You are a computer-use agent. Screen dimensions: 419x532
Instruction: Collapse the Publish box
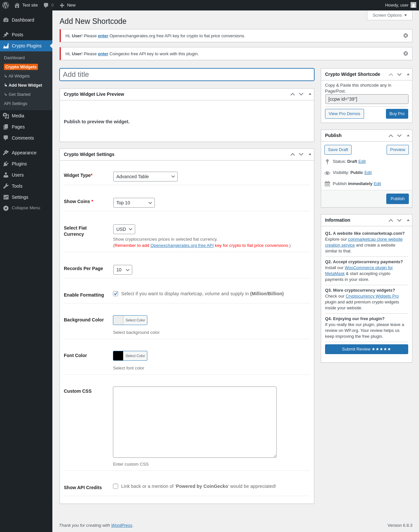click(x=408, y=136)
